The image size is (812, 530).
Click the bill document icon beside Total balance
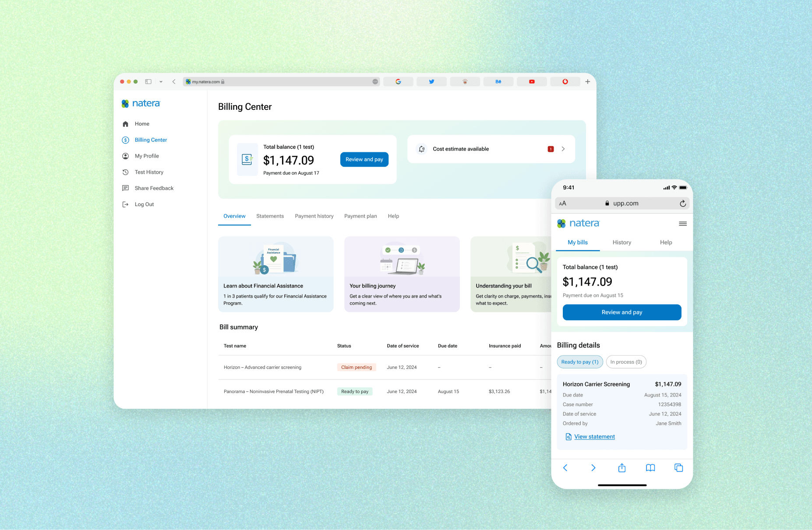tap(247, 159)
